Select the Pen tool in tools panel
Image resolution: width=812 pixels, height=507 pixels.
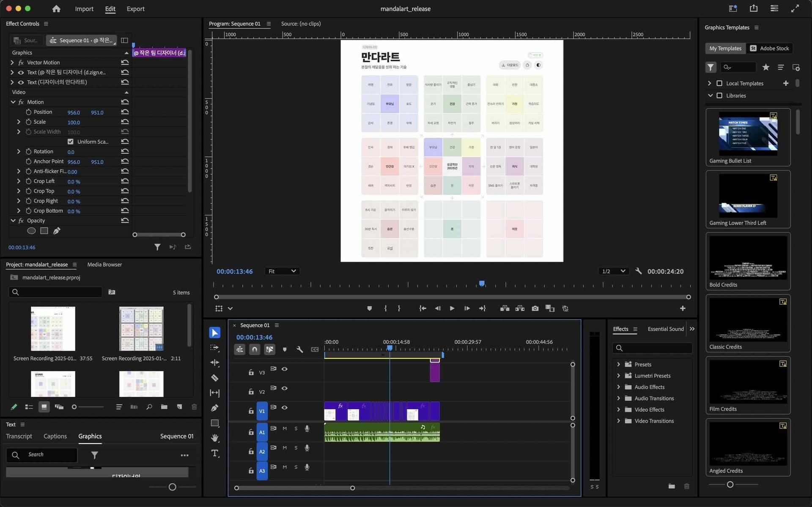click(x=214, y=408)
